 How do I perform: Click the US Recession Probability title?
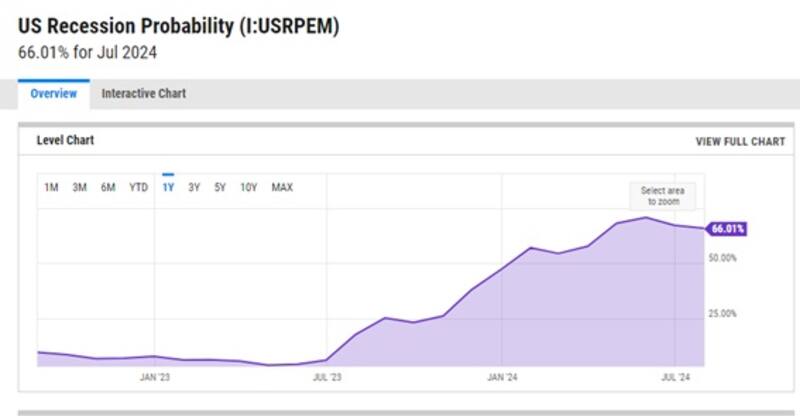tap(178, 27)
